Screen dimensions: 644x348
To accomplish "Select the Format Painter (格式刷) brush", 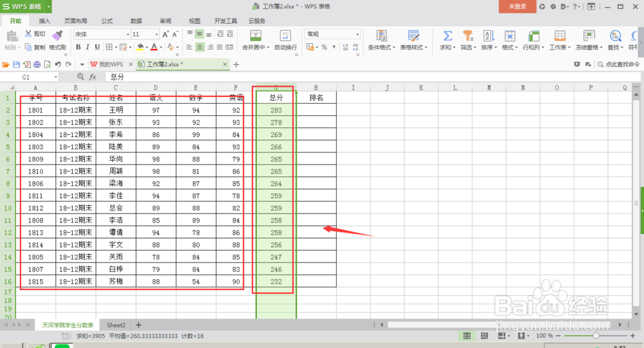I will click(x=57, y=36).
